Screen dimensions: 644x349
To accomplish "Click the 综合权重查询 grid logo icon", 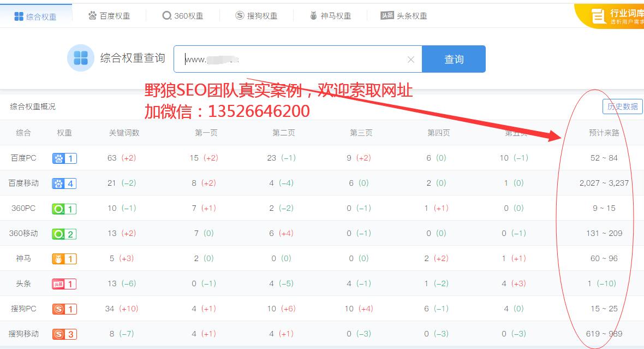I will 81,58.
